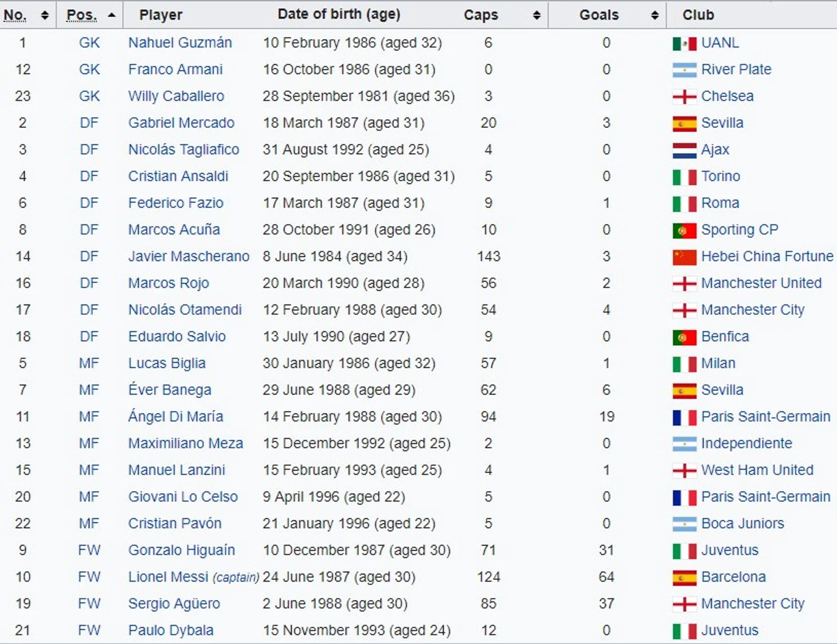Sort by Caps column arrows
The width and height of the screenshot is (837, 644).
click(x=537, y=15)
